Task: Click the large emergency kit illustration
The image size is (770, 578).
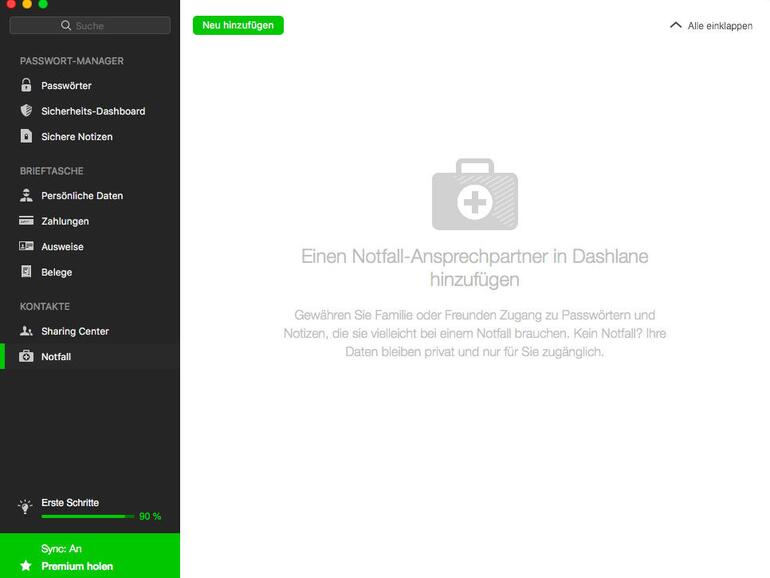Action: pyautogui.click(x=474, y=194)
